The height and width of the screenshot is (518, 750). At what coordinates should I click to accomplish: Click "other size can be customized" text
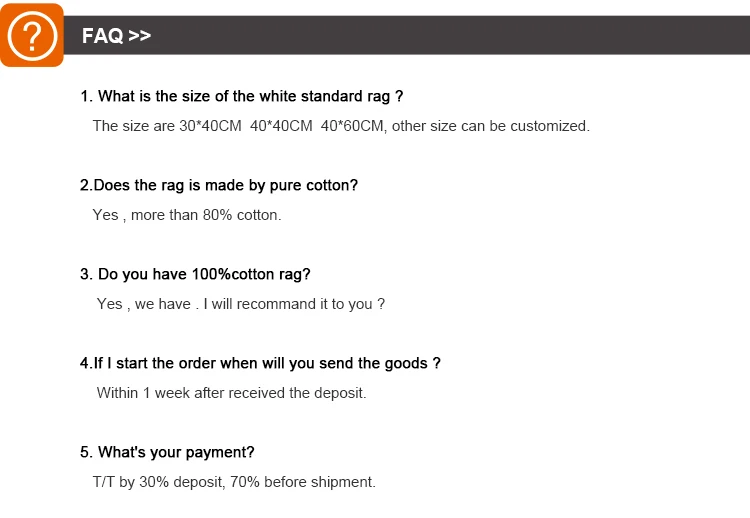coord(490,126)
